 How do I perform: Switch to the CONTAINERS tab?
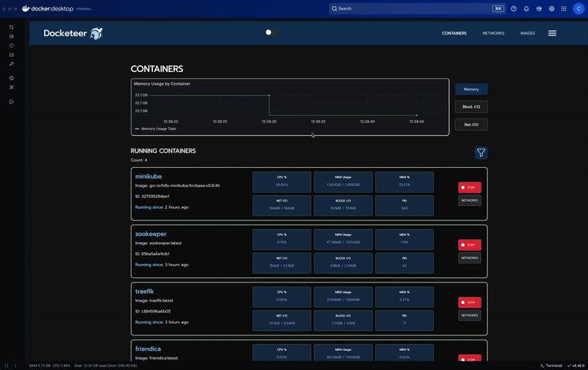[454, 33]
